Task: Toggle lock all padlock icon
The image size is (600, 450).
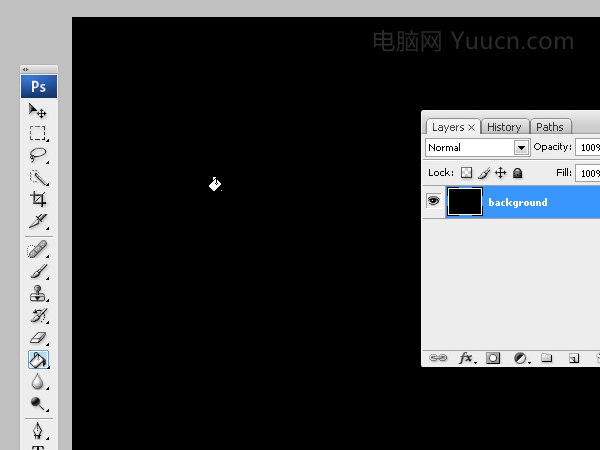Action: [x=517, y=173]
